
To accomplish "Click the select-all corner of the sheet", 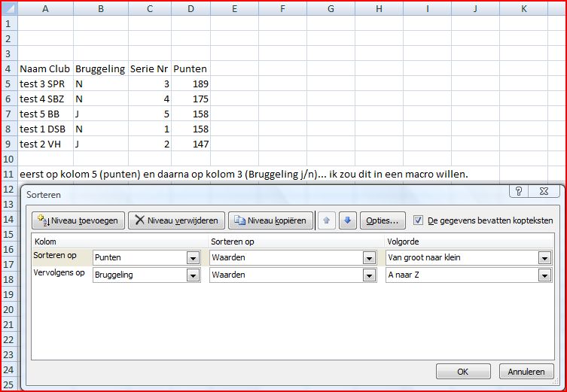I will 9,9.
